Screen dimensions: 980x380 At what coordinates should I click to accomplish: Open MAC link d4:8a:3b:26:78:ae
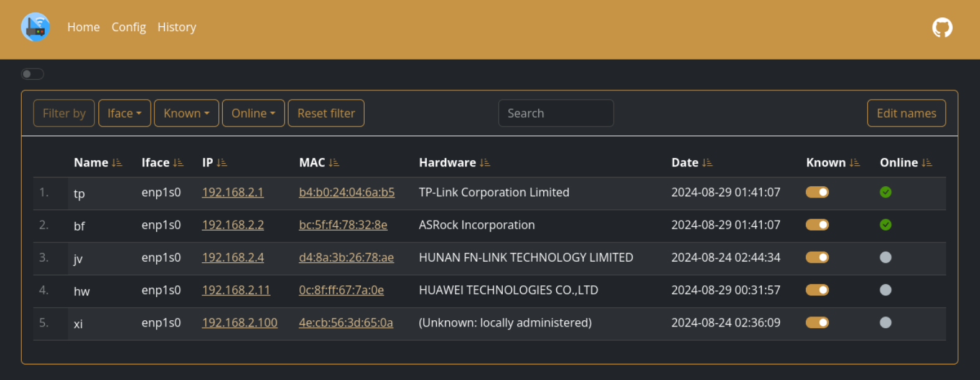point(346,257)
